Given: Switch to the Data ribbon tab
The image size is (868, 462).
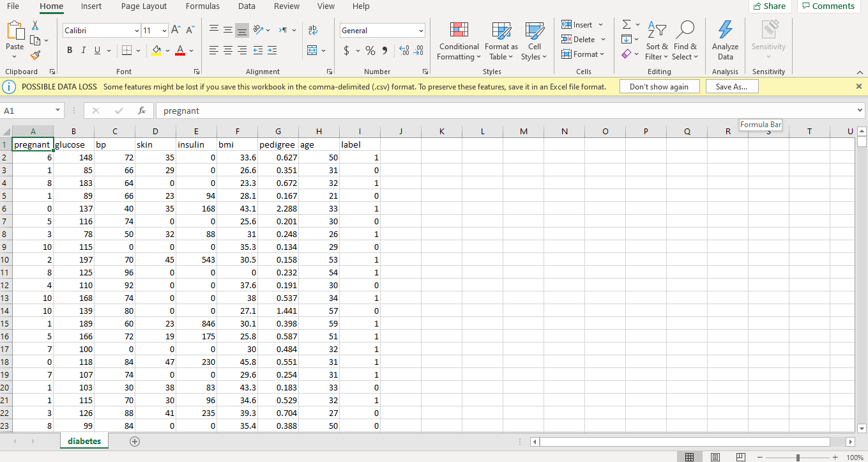Looking at the screenshot, I should [x=247, y=6].
